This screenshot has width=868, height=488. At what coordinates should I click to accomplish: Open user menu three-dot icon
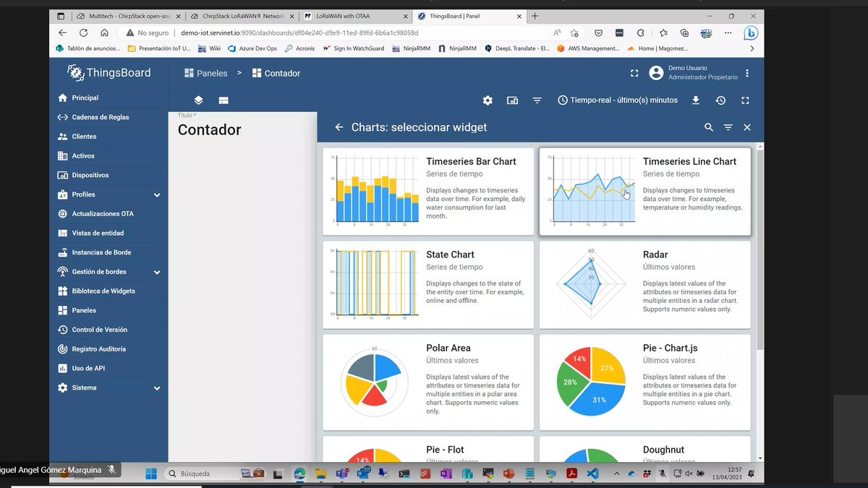[x=747, y=73]
